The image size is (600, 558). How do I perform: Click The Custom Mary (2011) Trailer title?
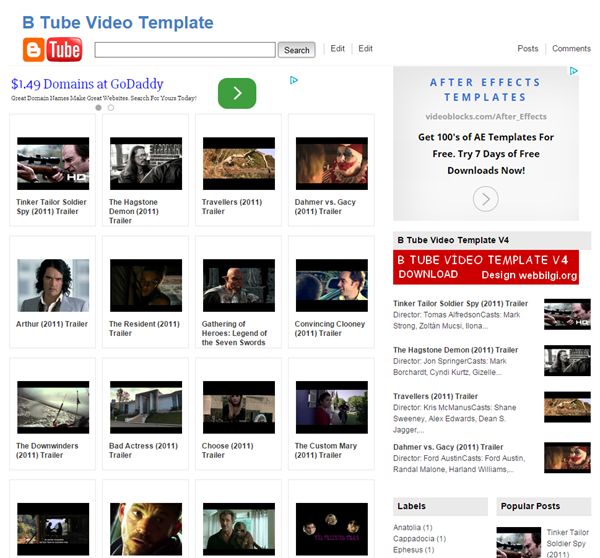coord(326,450)
